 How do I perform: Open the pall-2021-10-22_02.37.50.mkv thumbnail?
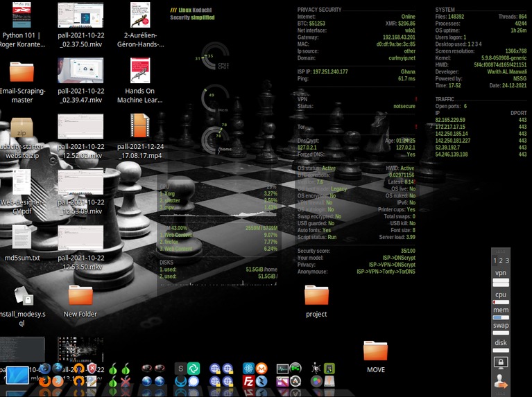[80, 15]
